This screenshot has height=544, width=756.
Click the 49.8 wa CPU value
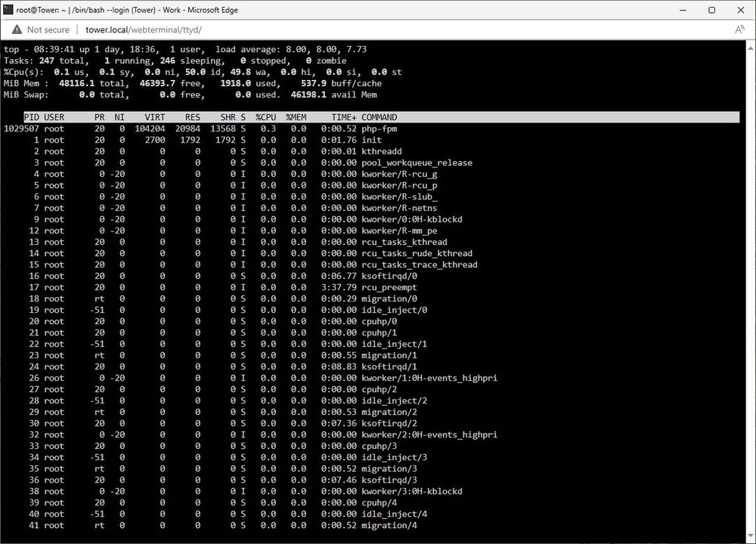click(x=250, y=72)
